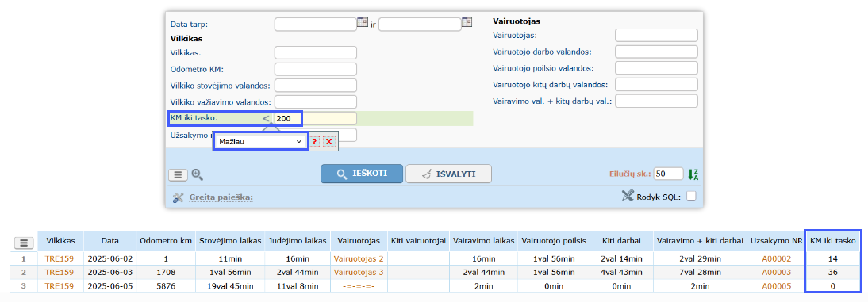
Task: Toggle the Z-A sort order icon
Action: 693,174
